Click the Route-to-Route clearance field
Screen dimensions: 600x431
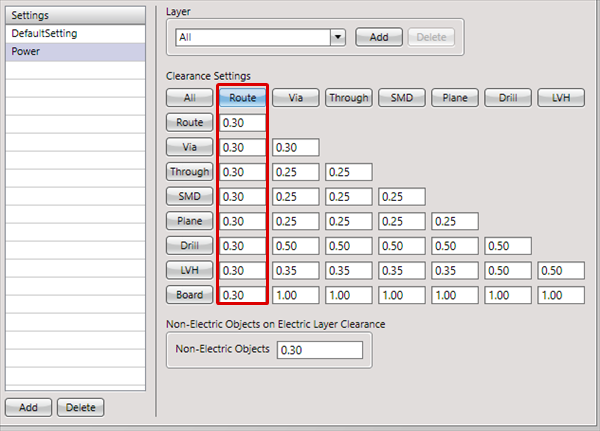click(x=242, y=123)
